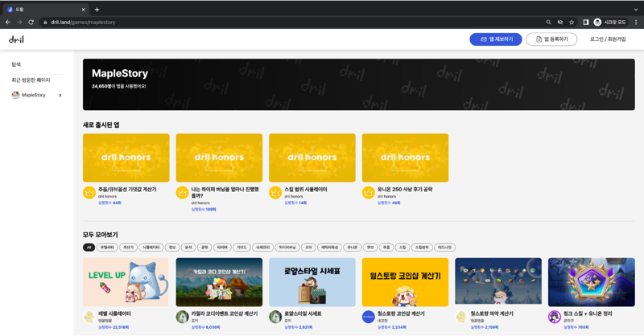Open the 카밀라 코디 코인샵 계산기 thumbnail

click(219, 282)
